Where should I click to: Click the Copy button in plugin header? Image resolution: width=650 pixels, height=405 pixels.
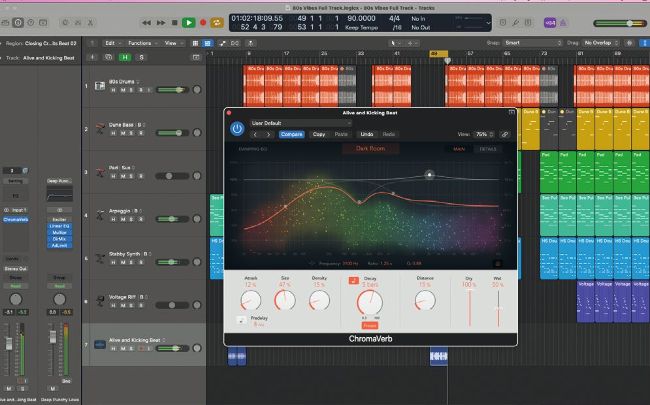[319, 134]
